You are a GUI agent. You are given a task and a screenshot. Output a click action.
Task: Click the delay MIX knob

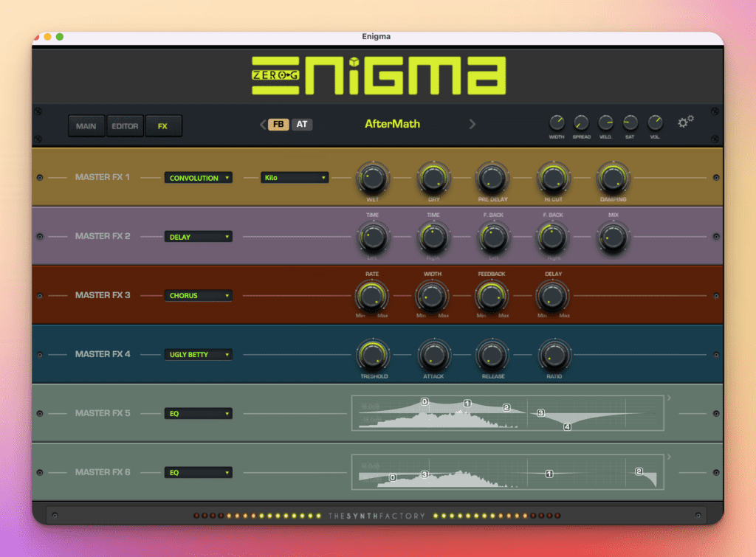(x=614, y=238)
